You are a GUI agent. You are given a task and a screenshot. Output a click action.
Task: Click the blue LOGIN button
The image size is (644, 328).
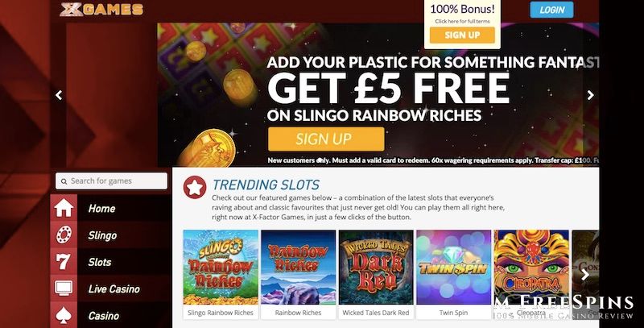click(x=551, y=10)
